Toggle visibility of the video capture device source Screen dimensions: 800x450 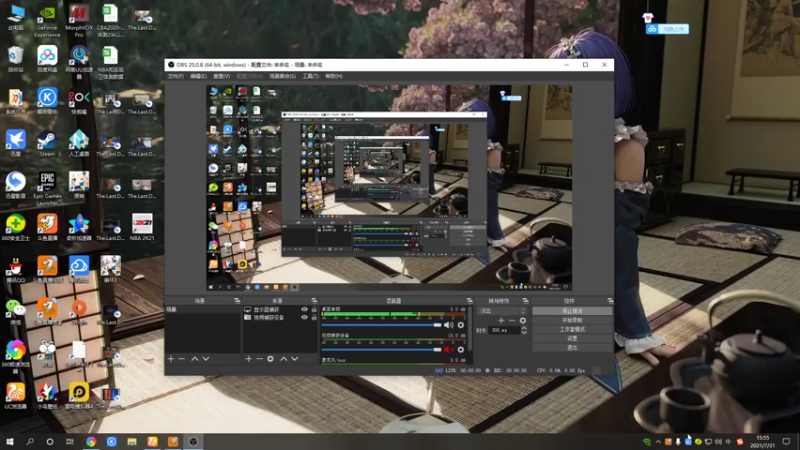click(x=305, y=317)
